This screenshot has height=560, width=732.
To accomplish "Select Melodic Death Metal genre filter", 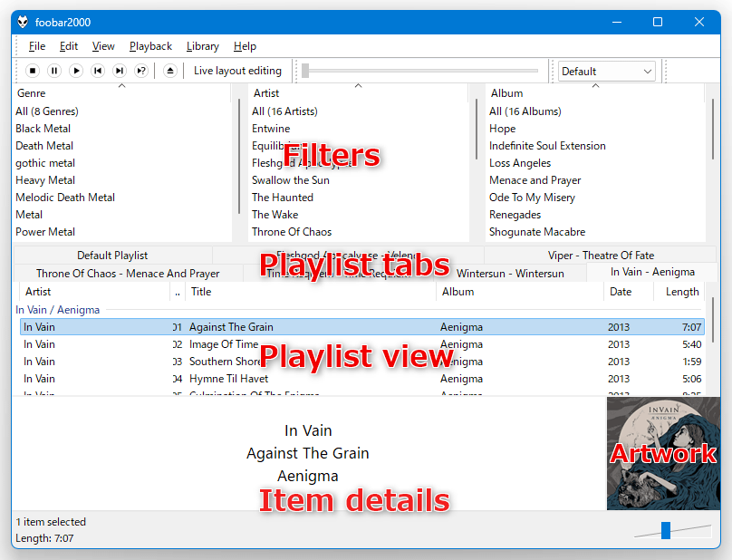I will [x=65, y=198].
